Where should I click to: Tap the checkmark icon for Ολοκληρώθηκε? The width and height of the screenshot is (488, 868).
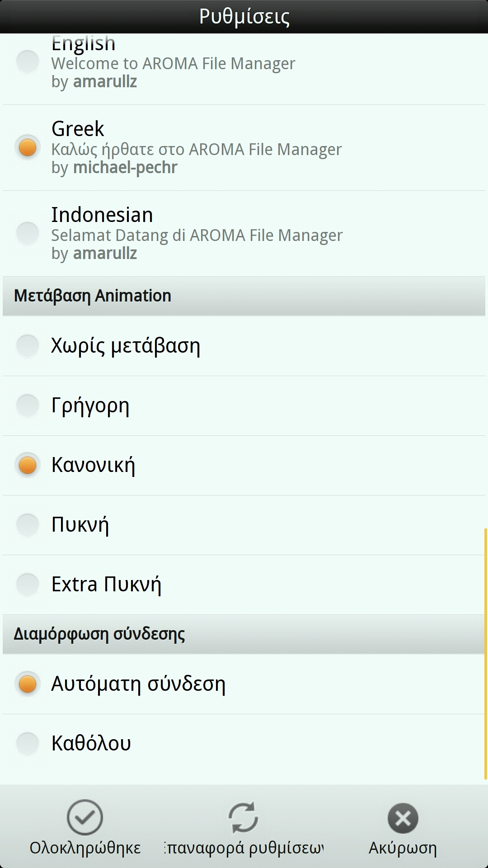click(85, 817)
